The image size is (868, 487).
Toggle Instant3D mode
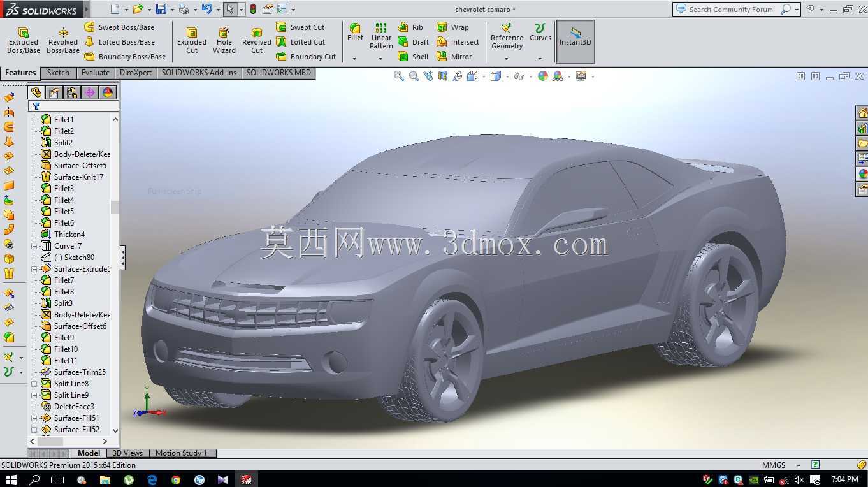click(575, 42)
